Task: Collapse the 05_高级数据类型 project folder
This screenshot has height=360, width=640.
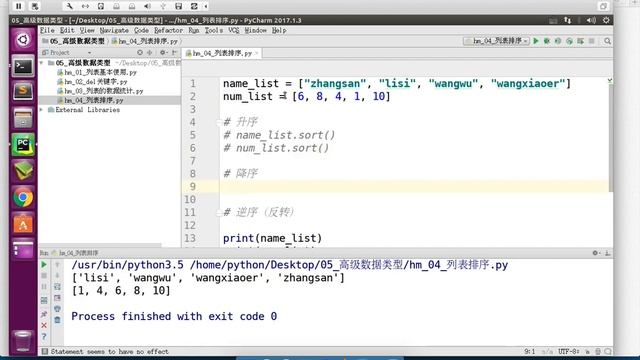Action: (42, 63)
